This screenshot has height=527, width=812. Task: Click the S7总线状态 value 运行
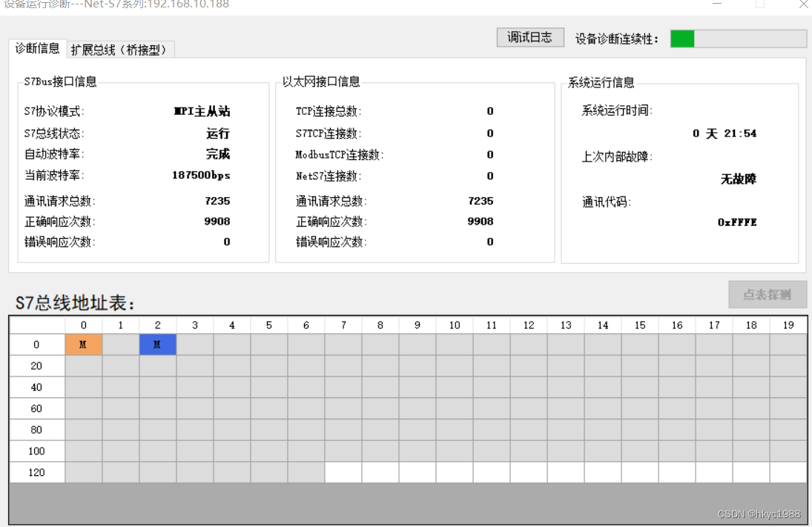[217, 133]
